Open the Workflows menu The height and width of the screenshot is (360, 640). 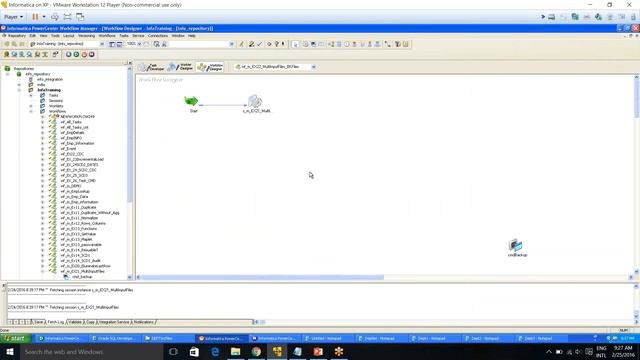tap(107, 36)
